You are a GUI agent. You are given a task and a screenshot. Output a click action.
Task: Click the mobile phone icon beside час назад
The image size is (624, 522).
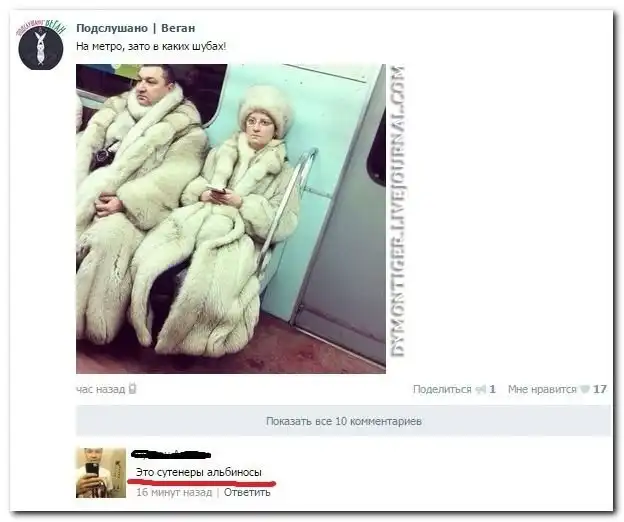pyautogui.click(x=133, y=388)
